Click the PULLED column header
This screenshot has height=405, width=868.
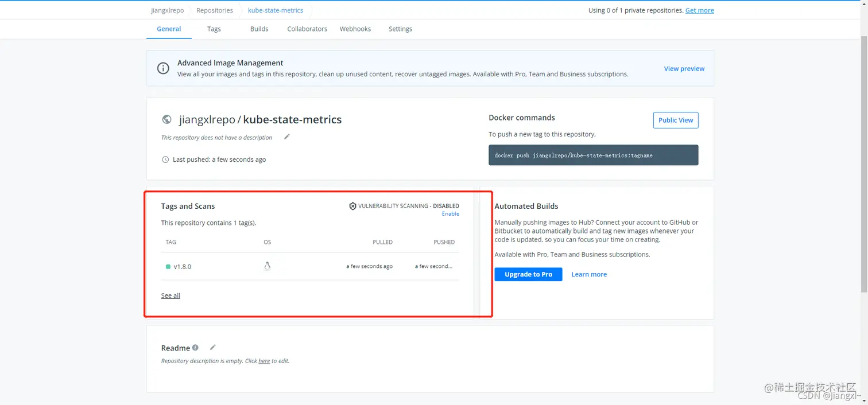pyautogui.click(x=382, y=242)
